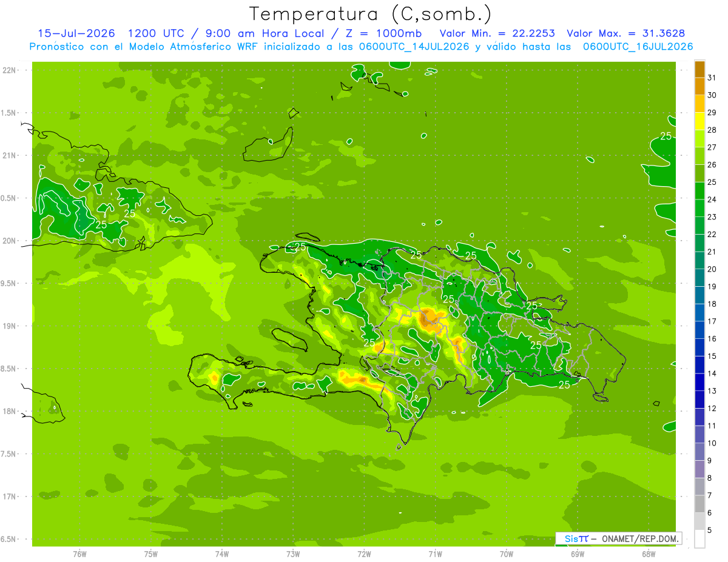Image resolution: width=728 pixels, height=562 pixels.
Task: Pick swatch between legend 24 and 25
Action: [x=699, y=190]
